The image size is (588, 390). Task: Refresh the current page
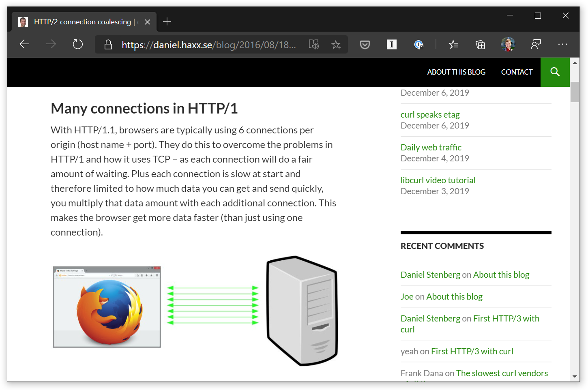(x=78, y=44)
